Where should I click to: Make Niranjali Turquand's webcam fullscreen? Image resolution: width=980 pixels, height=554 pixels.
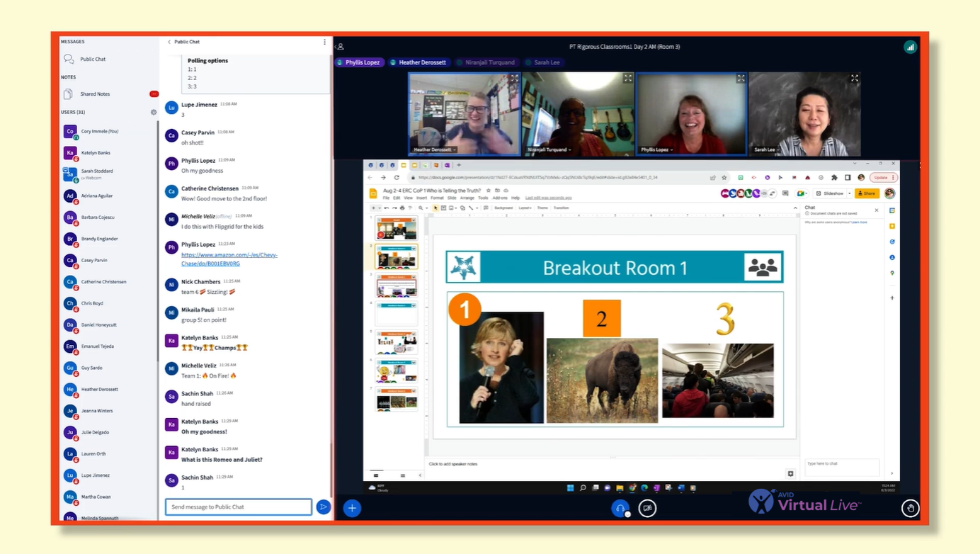[x=627, y=79]
